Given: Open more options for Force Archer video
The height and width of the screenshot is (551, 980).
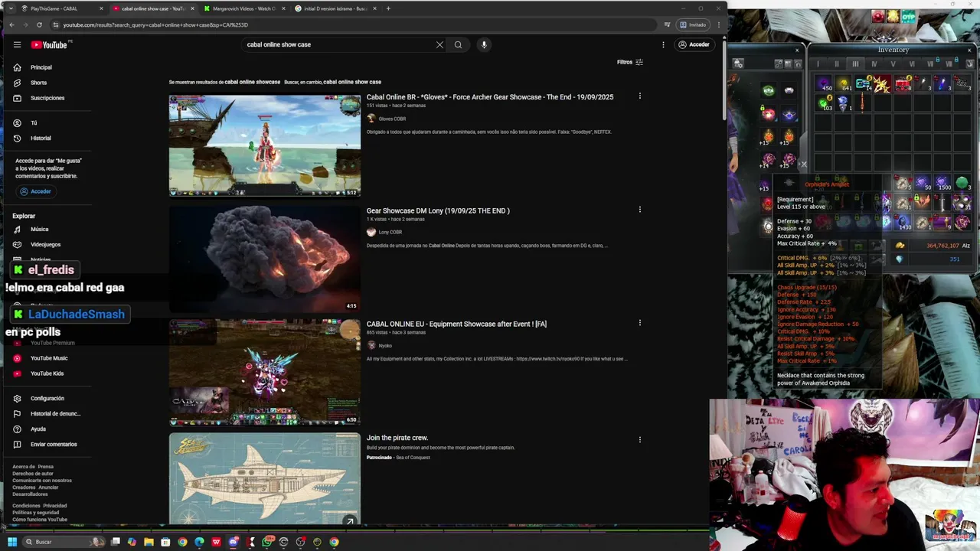Looking at the screenshot, I should point(639,96).
